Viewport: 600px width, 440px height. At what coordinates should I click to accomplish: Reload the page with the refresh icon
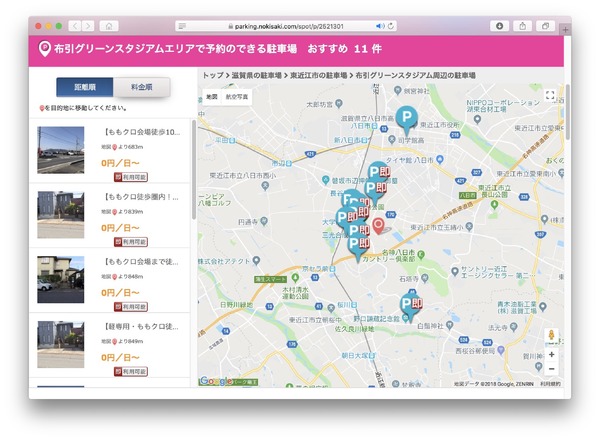391,26
